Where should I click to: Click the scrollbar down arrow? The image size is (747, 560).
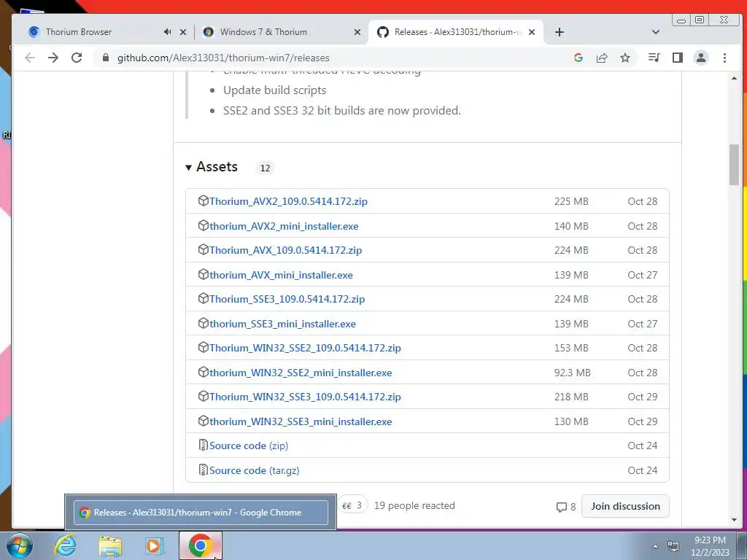(734, 520)
